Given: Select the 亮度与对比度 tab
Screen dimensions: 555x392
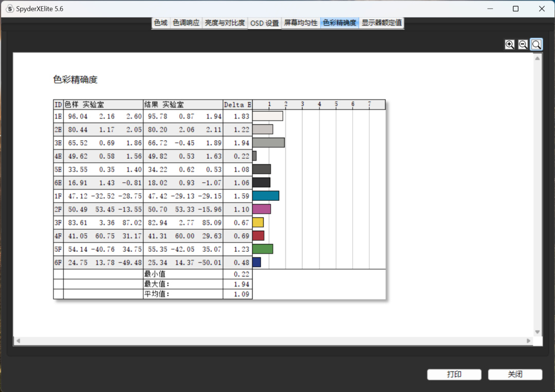Looking at the screenshot, I should pyautogui.click(x=225, y=23).
